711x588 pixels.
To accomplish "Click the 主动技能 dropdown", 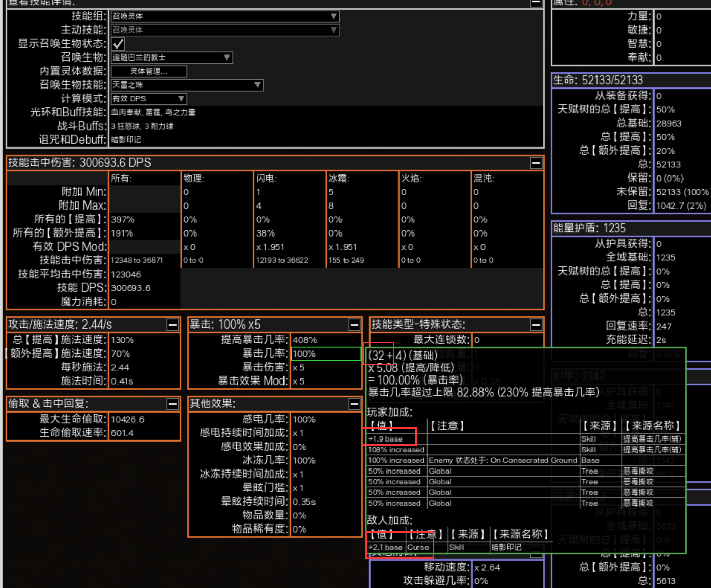I will [225, 30].
